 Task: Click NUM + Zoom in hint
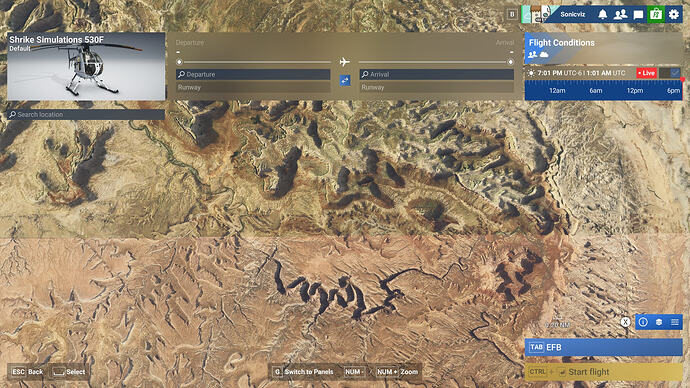point(397,372)
